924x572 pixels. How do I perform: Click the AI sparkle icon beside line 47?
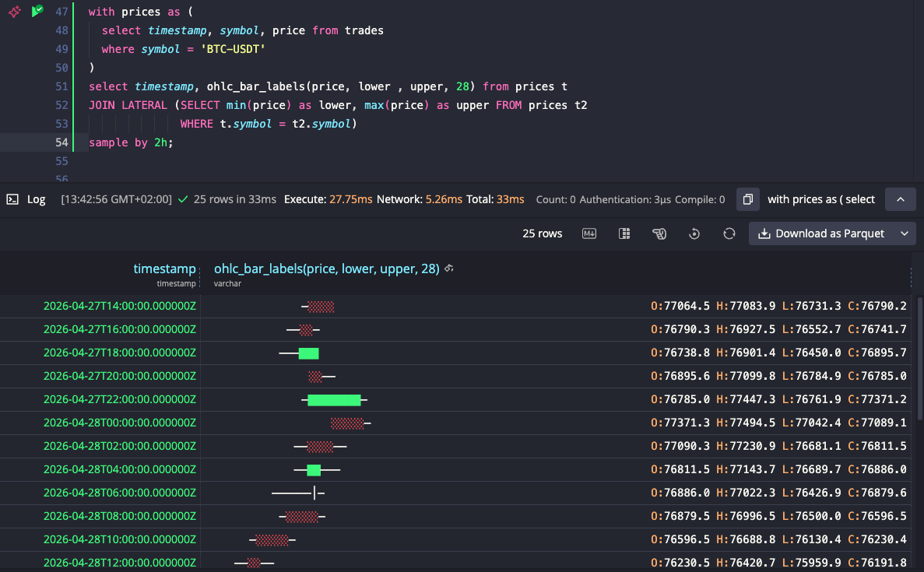point(15,11)
